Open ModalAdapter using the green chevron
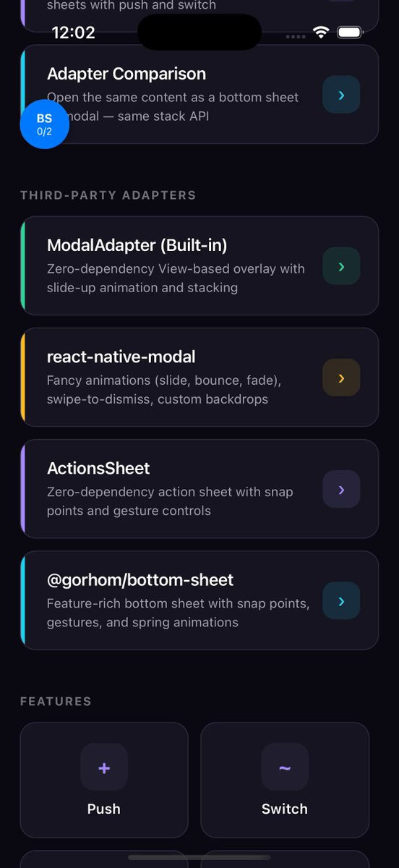Screen dimensions: 399x868 341,266
